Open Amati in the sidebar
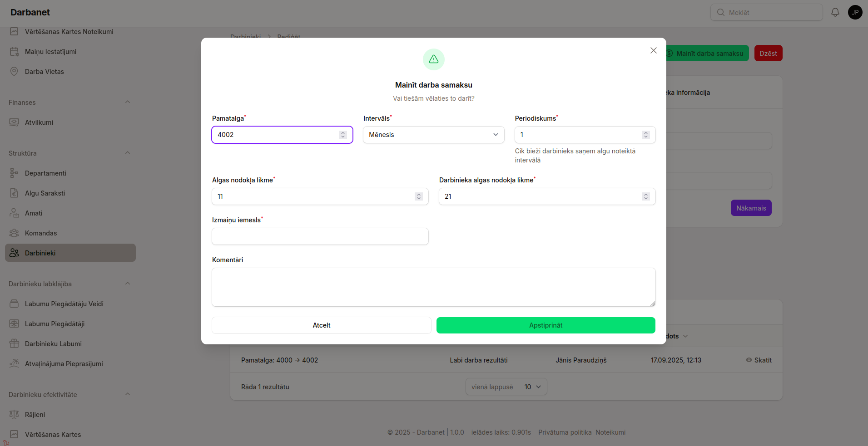 [x=34, y=213]
